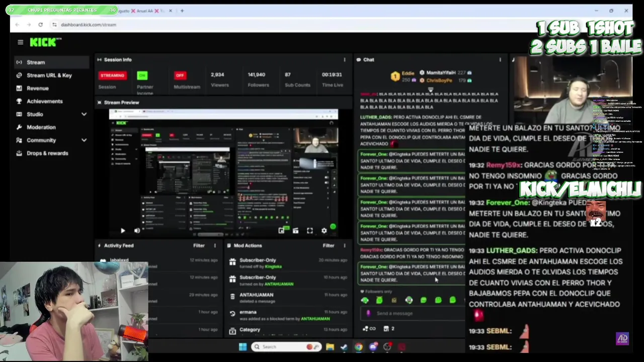644x362 pixels.
Task: Reload the dashboard page
Action: click(x=40, y=25)
